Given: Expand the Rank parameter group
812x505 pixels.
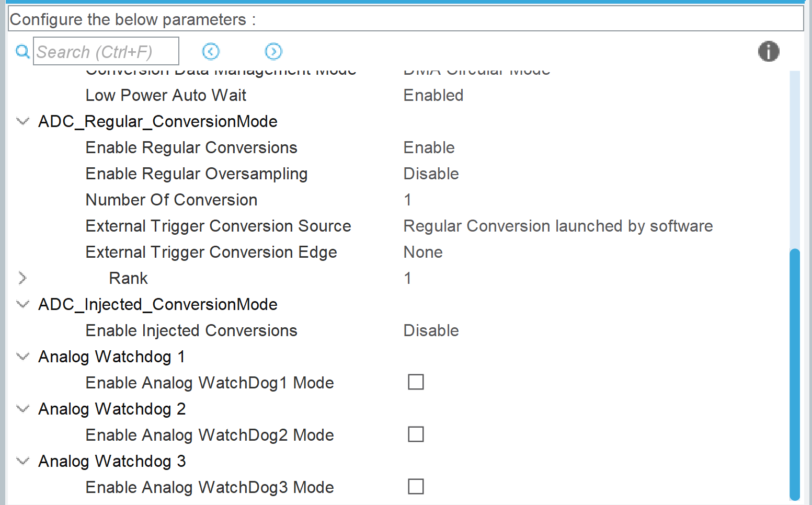Looking at the screenshot, I should point(22,278).
